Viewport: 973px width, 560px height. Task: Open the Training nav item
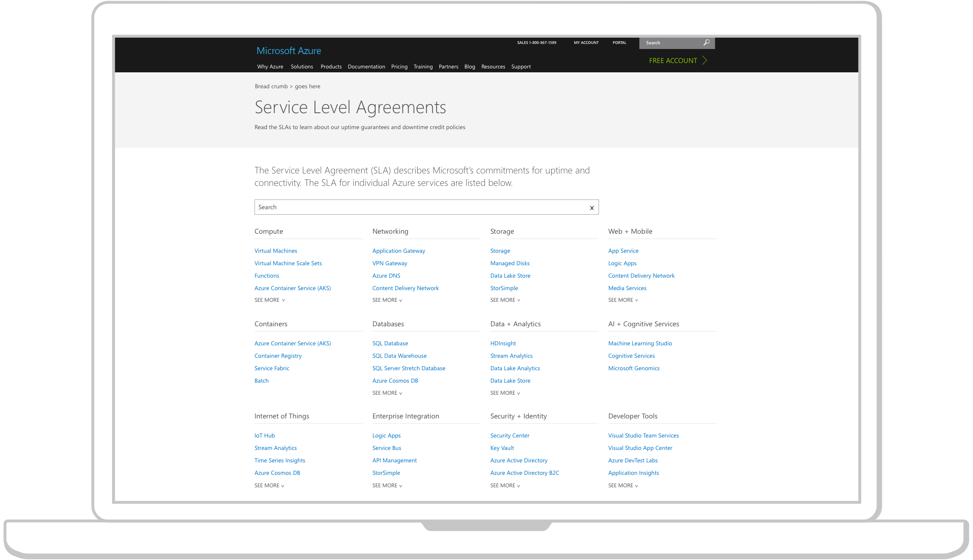click(423, 66)
